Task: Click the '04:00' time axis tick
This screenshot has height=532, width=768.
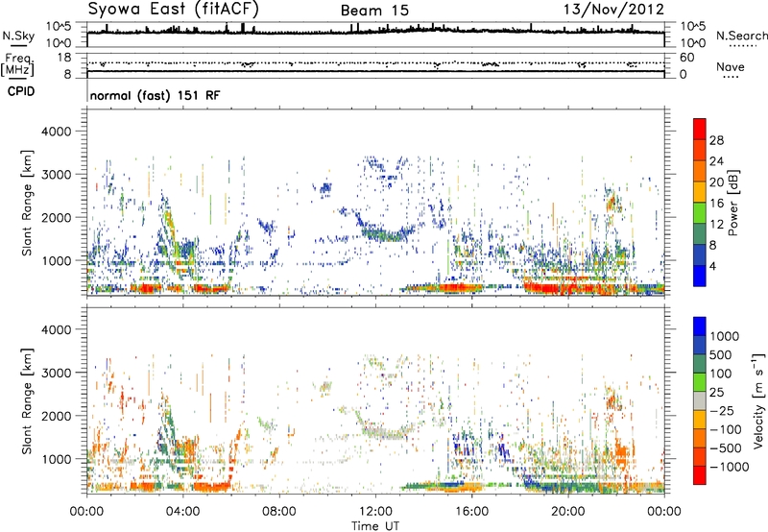Action: tap(183, 512)
